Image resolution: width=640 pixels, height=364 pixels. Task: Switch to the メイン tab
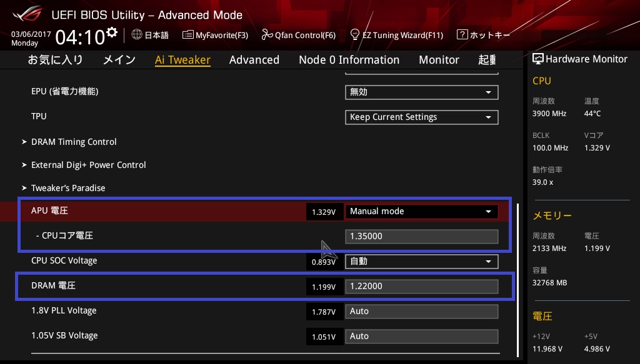119,60
